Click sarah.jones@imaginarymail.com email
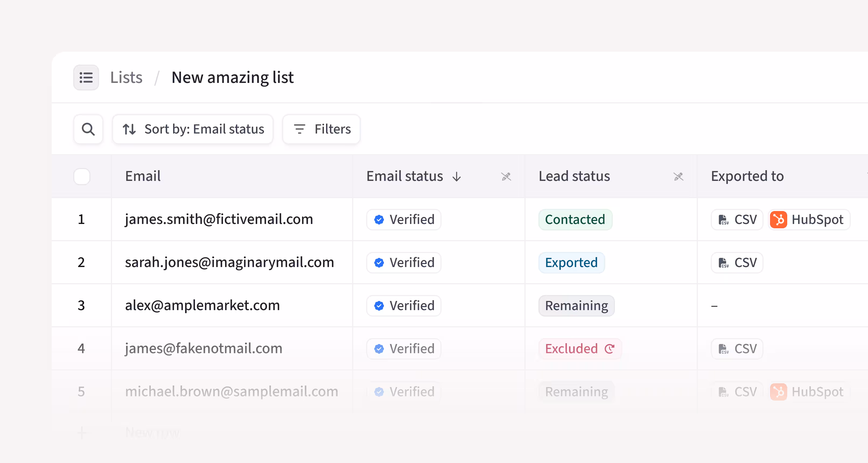The height and width of the screenshot is (463, 868). 229,262
